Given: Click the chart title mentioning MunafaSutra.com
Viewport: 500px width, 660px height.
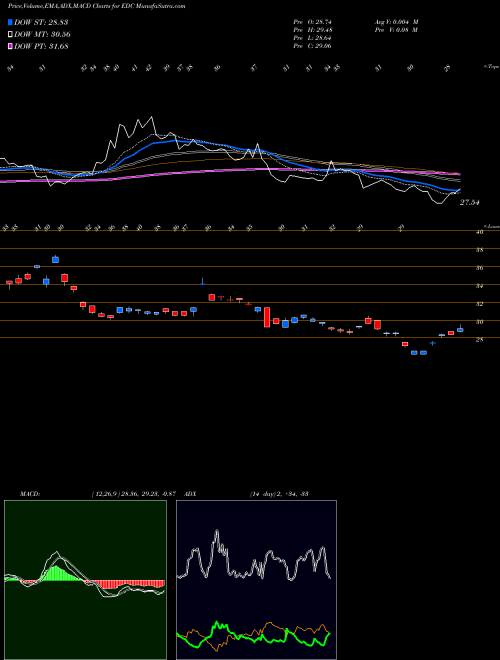Looking at the screenshot, I should point(96,7).
